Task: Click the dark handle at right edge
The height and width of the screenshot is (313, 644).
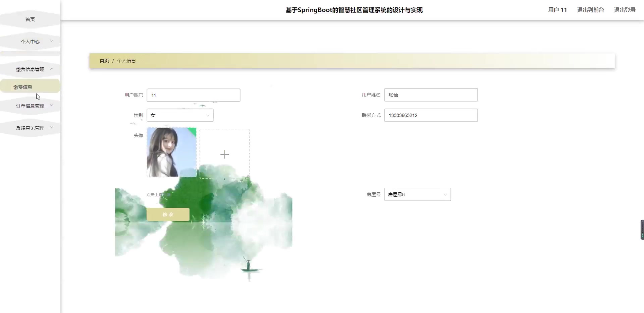Action: click(x=642, y=230)
